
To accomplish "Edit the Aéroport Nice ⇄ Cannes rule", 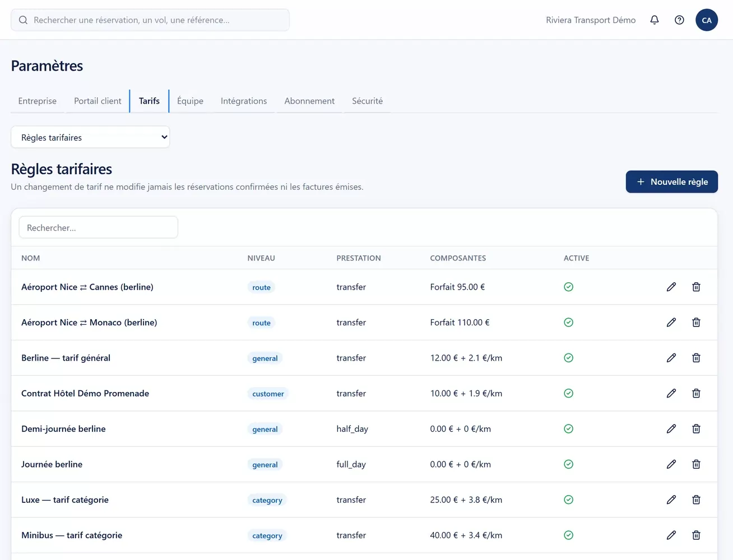I will coord(671,287).
